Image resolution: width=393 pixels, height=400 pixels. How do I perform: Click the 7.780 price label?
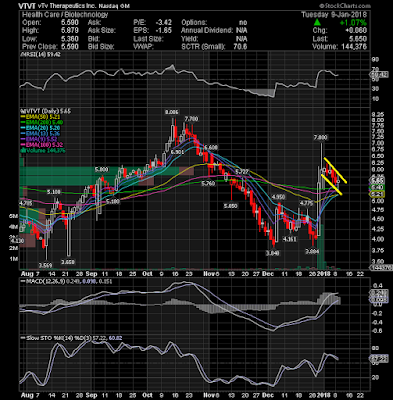(x=191, y=119)
